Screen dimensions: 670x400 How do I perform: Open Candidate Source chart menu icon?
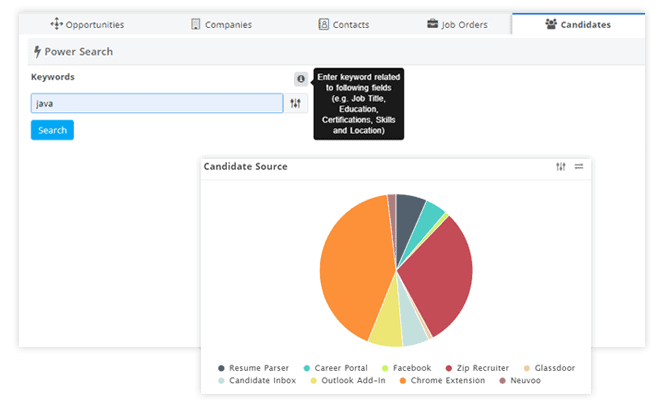tap(579, 166)
